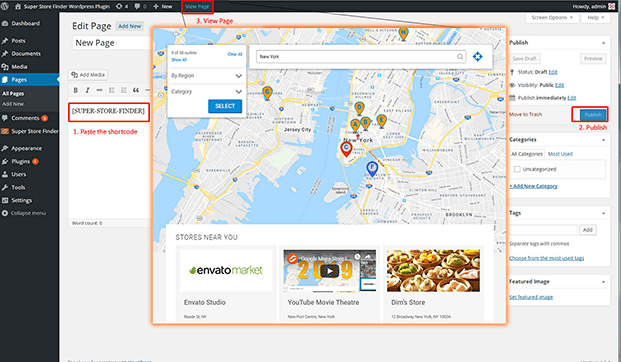Image resolution: width=621 pixels, height=362 pixels.
Task: Click Add New beside Edit Page
Action: tap(130, 26)
